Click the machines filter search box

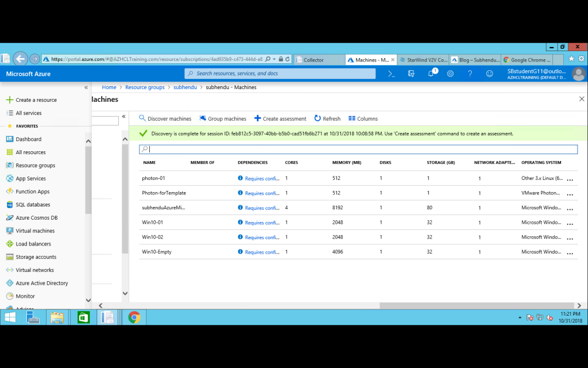click(358, 149)
